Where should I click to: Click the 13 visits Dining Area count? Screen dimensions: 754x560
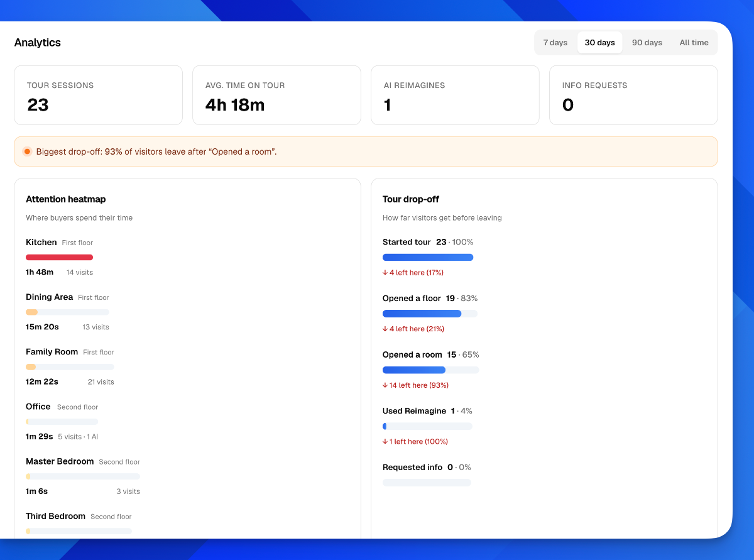[96, 327]
